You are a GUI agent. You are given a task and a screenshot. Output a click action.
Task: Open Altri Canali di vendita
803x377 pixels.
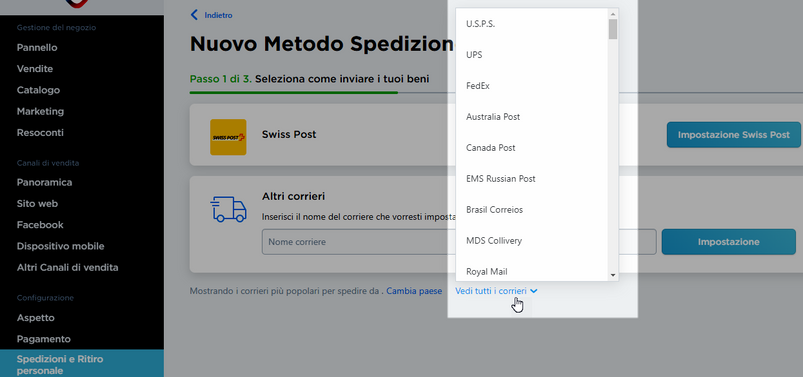coord(68,267)
